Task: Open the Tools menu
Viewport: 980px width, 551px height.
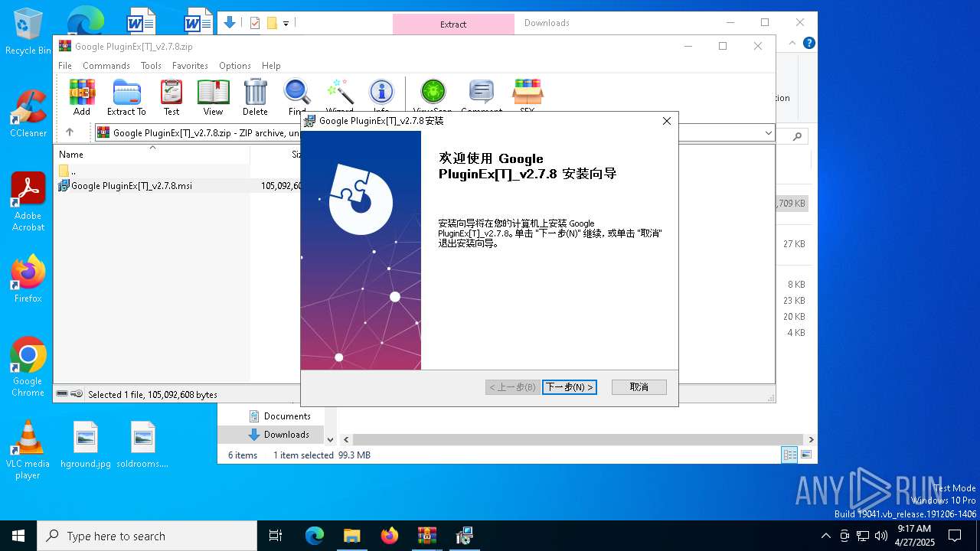Action: pyautogui.click(x=151, y=66)
